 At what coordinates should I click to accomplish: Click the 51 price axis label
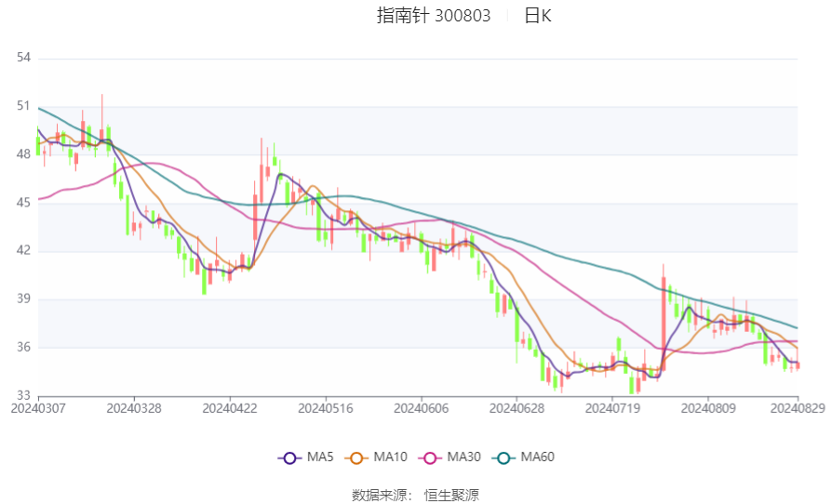point(23,106)
